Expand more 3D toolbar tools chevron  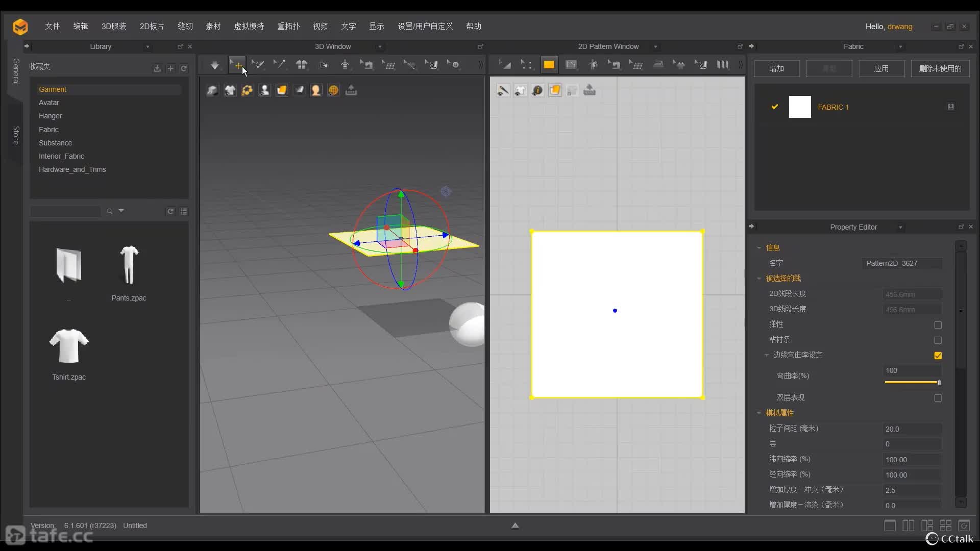[480, 65]
